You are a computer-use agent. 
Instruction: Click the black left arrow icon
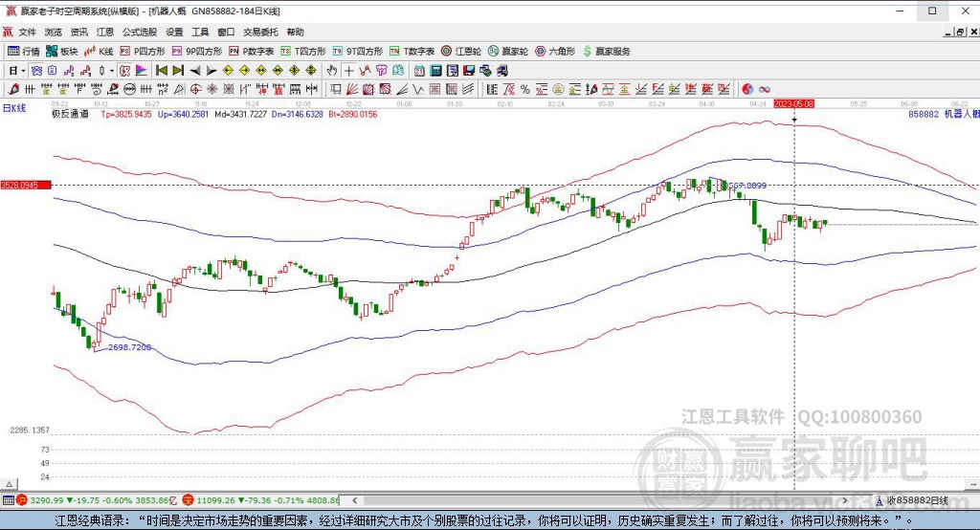[195, 71]
